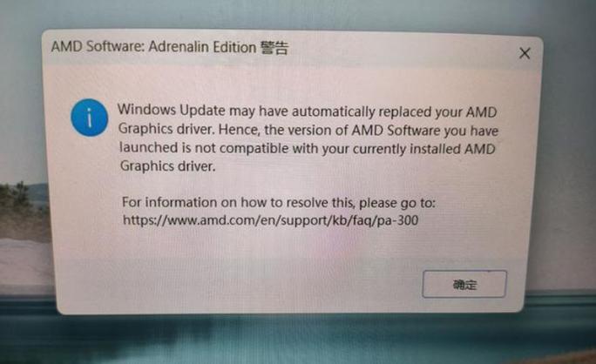Open the amd.com pa-300 support URL
The image size is (596, 364).
(271, 219)
